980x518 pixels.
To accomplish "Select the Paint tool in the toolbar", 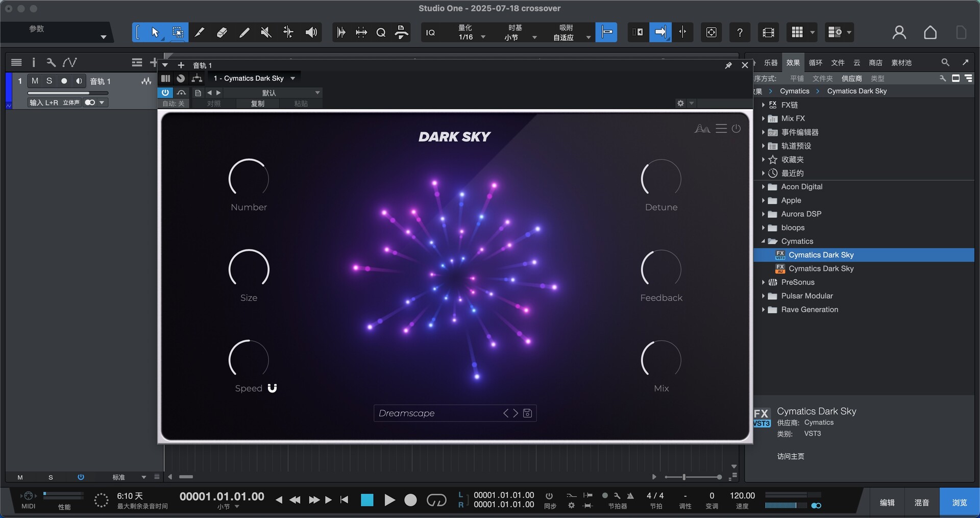I will click(x=244, y=32).
